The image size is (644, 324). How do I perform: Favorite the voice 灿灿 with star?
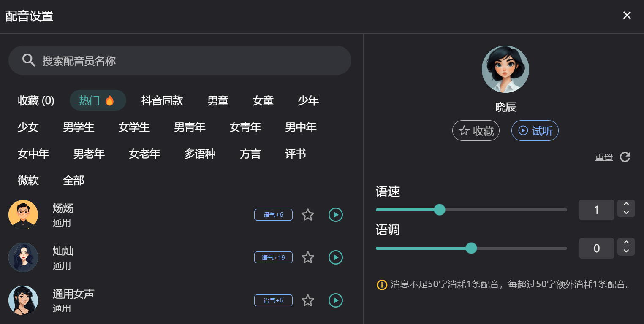307,257
